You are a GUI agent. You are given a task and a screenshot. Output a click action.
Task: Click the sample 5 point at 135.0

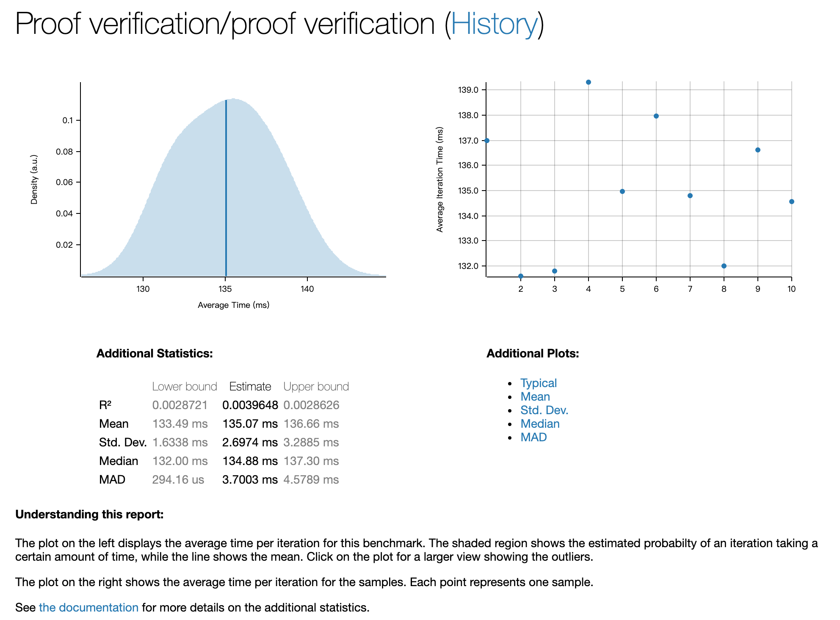click(x=622, y=191)
